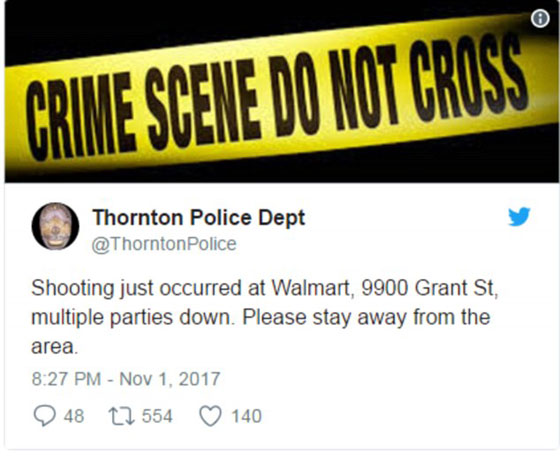The image size is (560, 458).
Task: Click the reply count 48
Action: click(74, 417)
